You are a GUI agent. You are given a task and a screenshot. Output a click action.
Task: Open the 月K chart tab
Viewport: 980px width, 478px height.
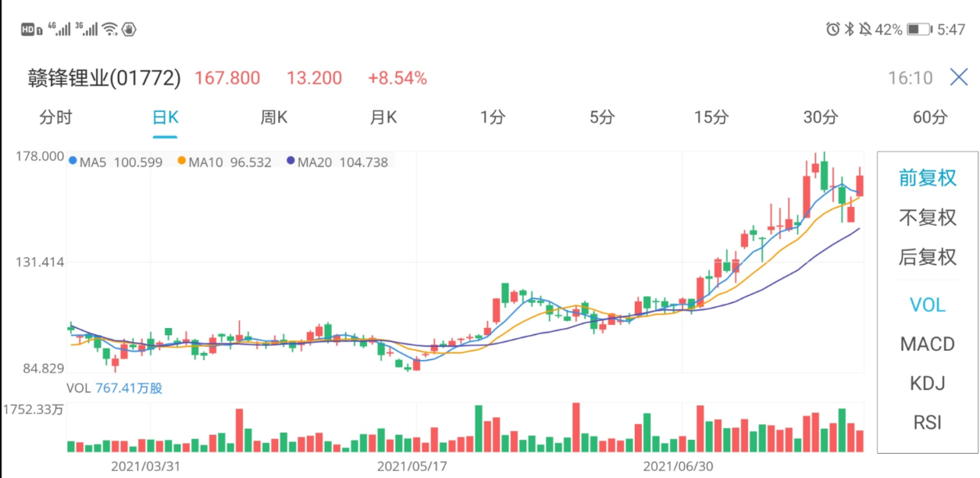383,118
